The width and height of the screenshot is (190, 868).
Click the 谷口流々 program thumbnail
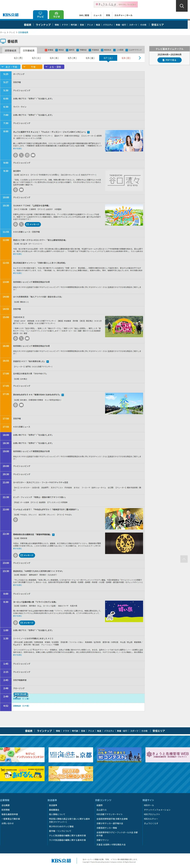click(x=124, y=181)
